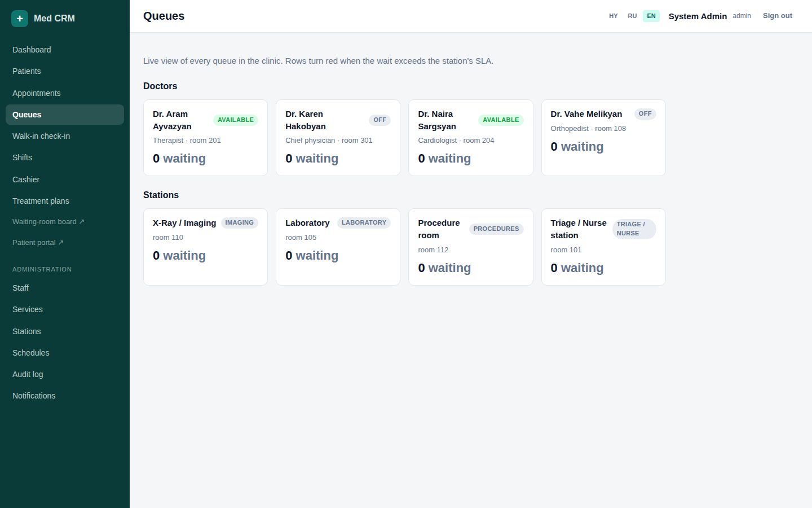812x508 pixels.
Task: Open the Triage / Nurse station card
Action: [603, 247]
